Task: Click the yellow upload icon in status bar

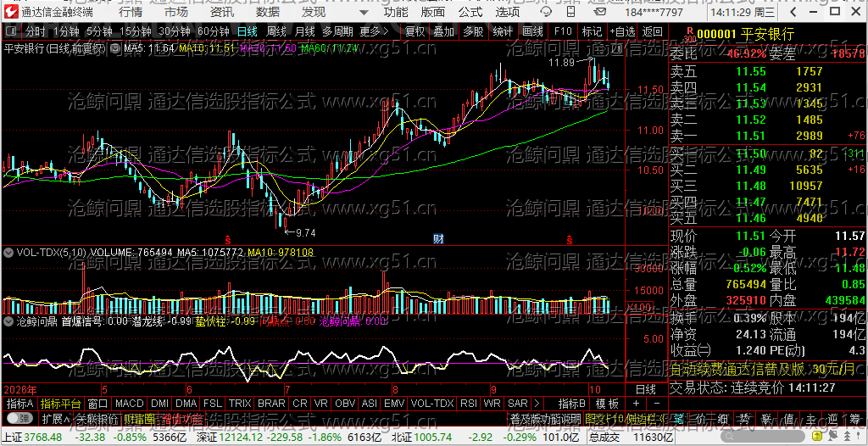Action: coord(817,436)
